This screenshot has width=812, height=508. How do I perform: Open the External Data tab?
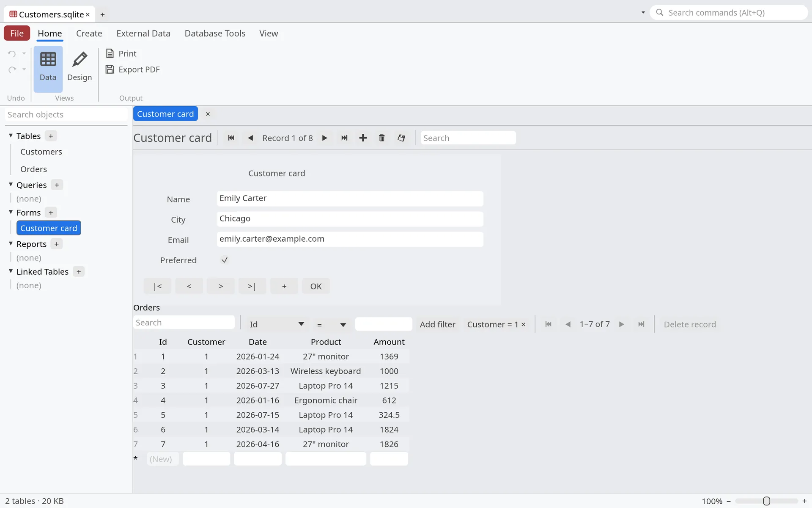pos(143,33)
